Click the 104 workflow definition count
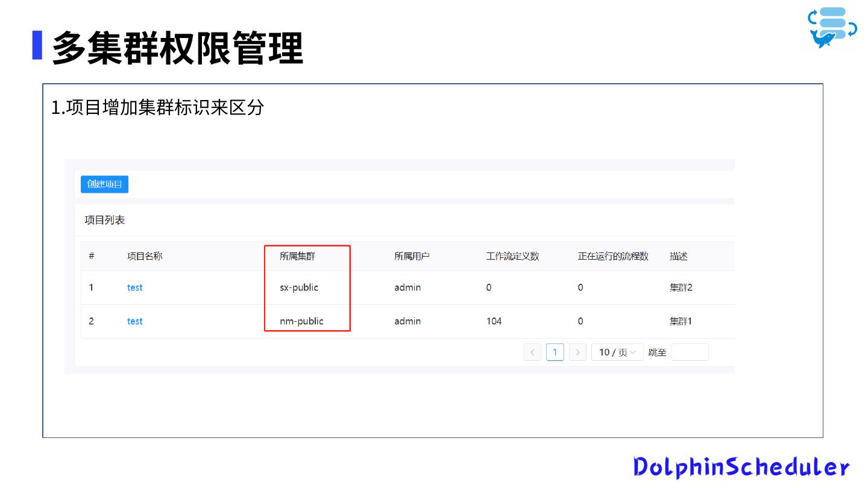Image resolution: width=868 pixels, height=488 pixels. pos(494,322)
